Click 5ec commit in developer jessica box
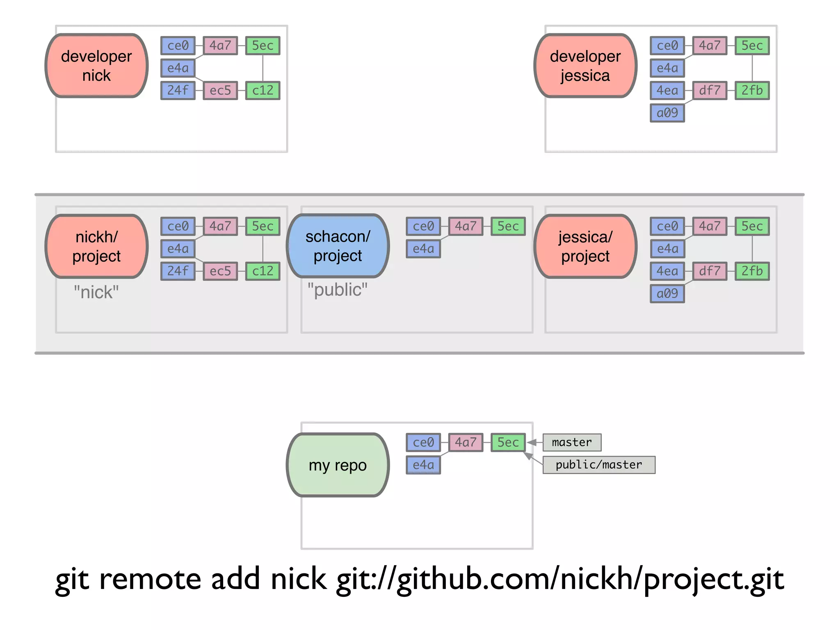Viewport: 840px width, 630px height. click(x=752, y=45)
